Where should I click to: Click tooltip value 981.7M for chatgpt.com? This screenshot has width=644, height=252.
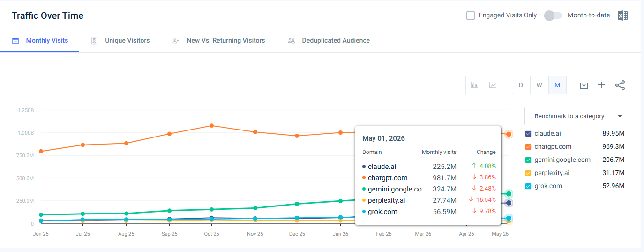point(444,178)
